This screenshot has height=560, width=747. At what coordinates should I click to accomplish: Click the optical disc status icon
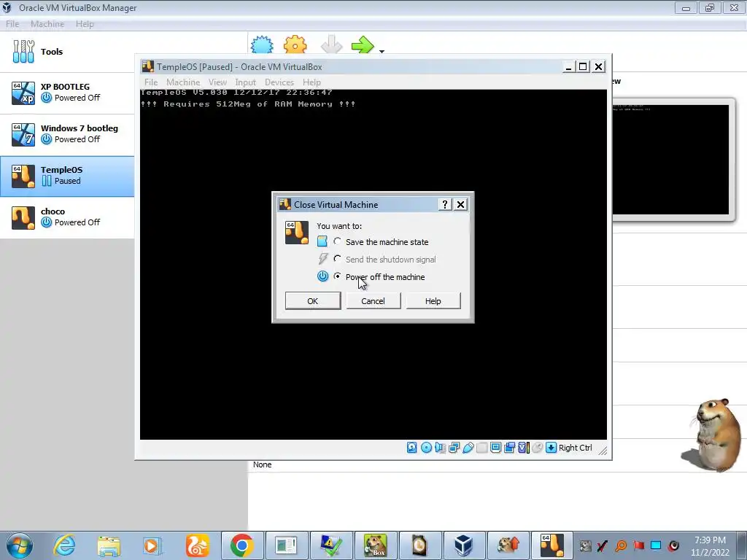[x=426, y=448]
